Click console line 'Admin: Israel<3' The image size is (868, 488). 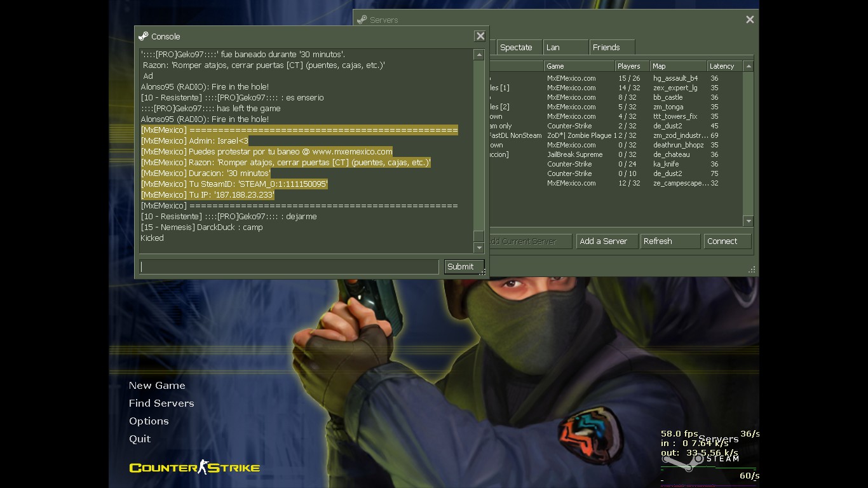click(194, 141)
